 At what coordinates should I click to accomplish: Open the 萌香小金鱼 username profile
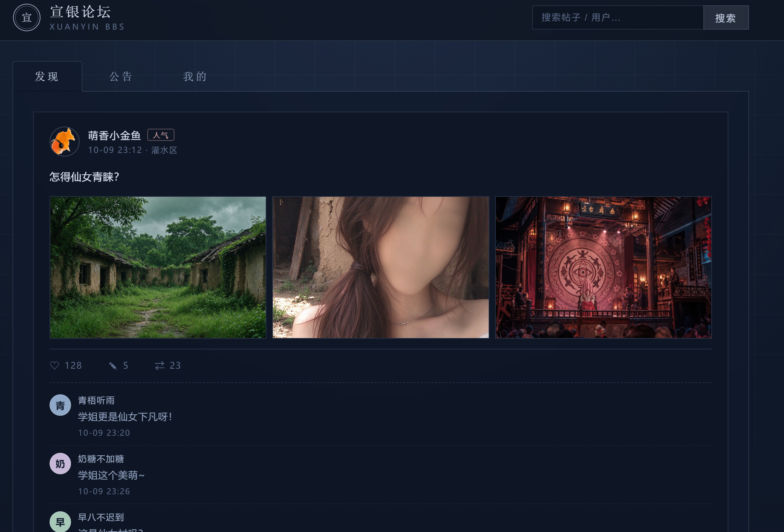click(114, 135)
